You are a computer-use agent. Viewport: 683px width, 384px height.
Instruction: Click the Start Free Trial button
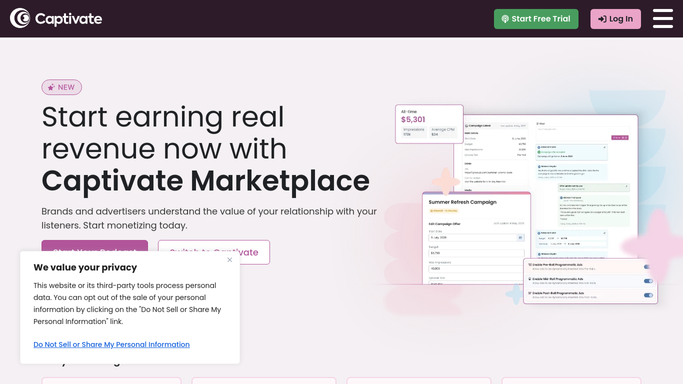(x=536, y=19)
